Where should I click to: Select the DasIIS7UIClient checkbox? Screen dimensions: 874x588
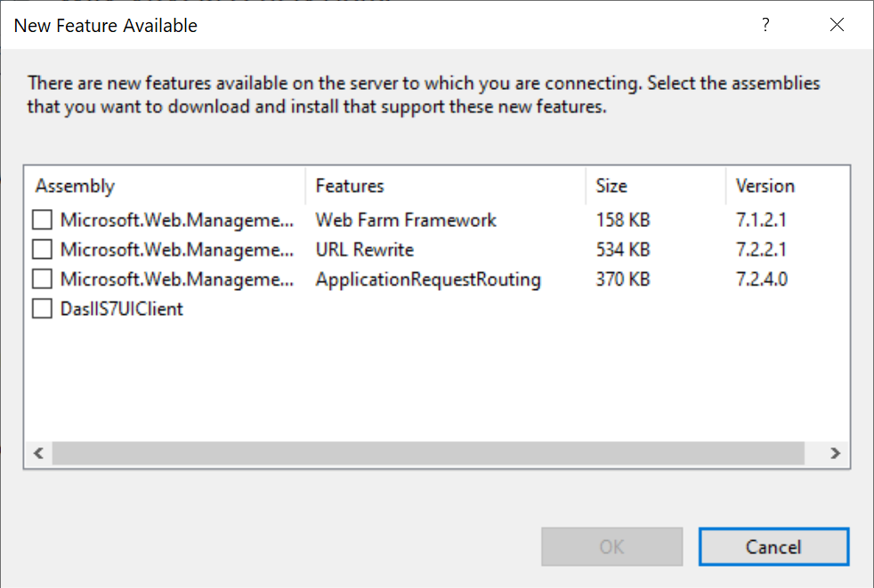click(x=42, y=310)
